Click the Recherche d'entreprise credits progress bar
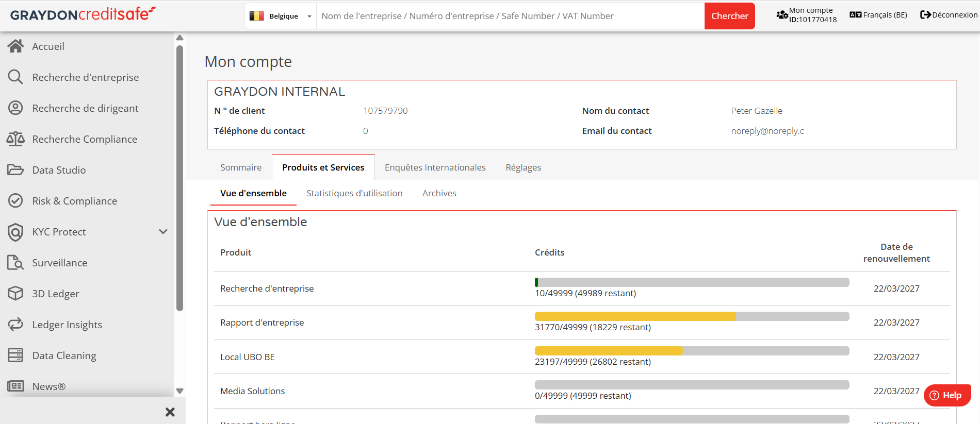980x424 pixels. (x=692, y=282)
